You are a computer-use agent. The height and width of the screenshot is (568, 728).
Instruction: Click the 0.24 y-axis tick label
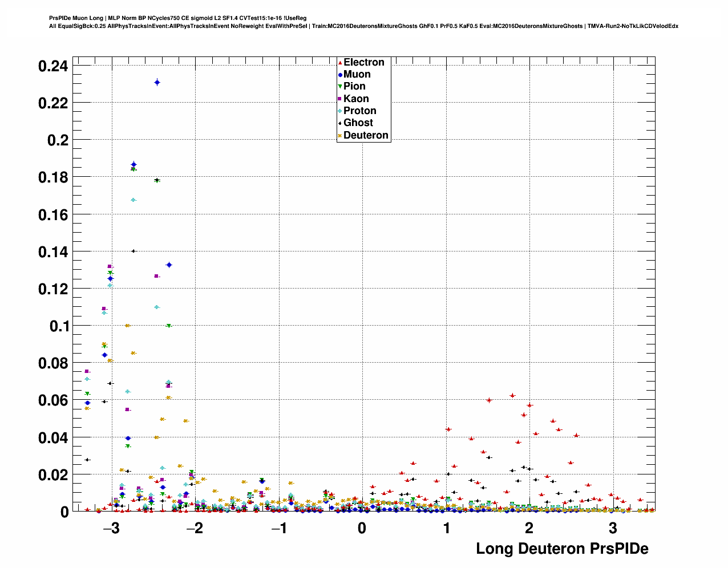click(x=53, y=66)
